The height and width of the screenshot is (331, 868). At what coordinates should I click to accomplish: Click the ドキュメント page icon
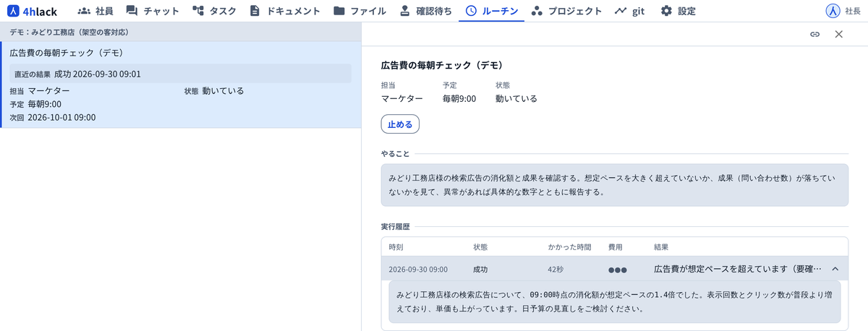tap(255, 11)
